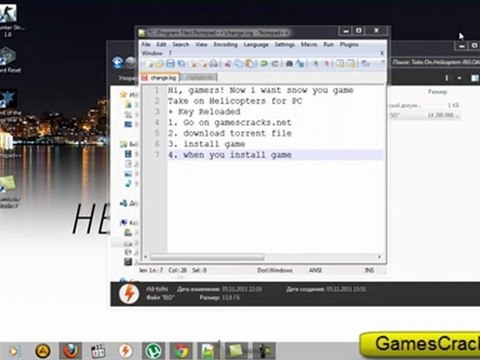Click the 'Размер' column header in Explorer

click(437, 92)
